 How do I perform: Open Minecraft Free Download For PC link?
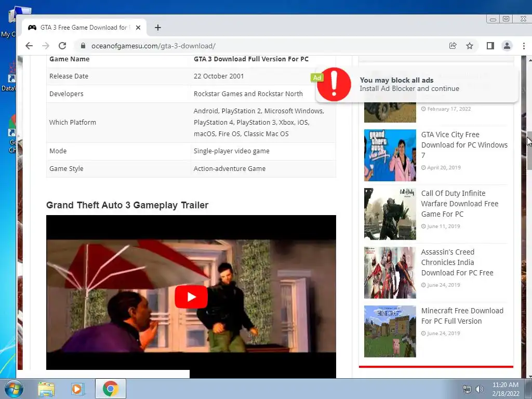(x=462, y=316)
